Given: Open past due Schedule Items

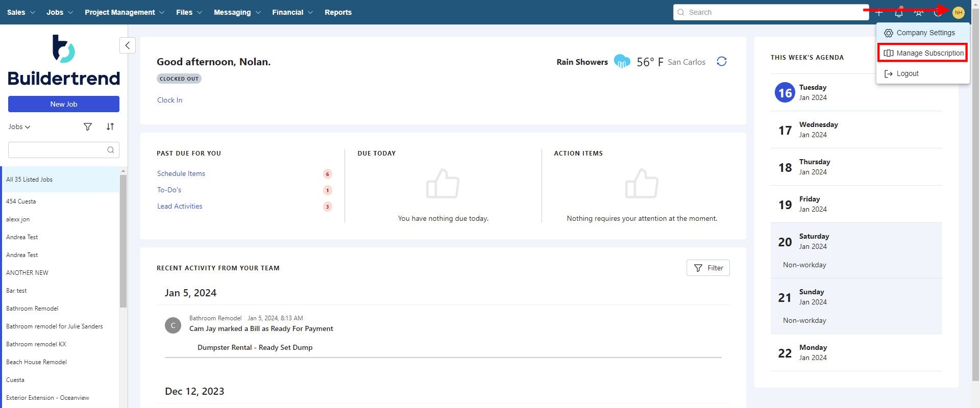Looking at the screenshot, I should click(181, 173).
